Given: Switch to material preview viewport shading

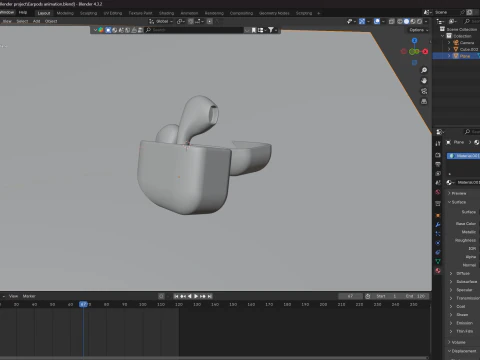Looking at the screenshot, I should pyautogui.click(x=413, y=21).
